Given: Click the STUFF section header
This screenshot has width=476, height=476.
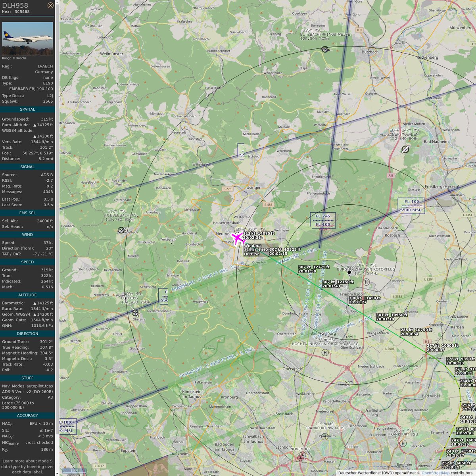Looking at the screenshot, I should pos(27,378).
